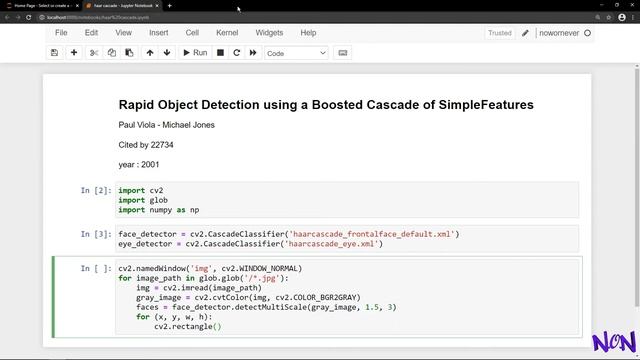
Task: Click the 'for (x, y, w, h):' line
Action: click(x=174, y=317)
